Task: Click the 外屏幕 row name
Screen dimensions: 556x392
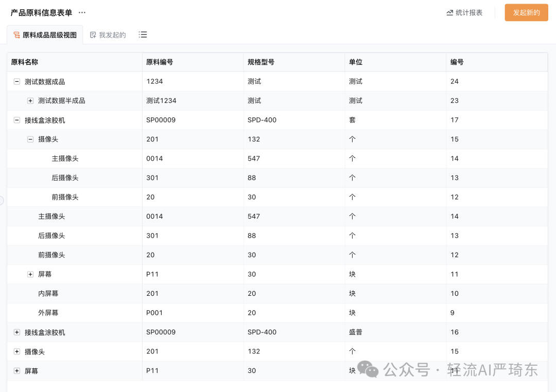Action: 48,313
